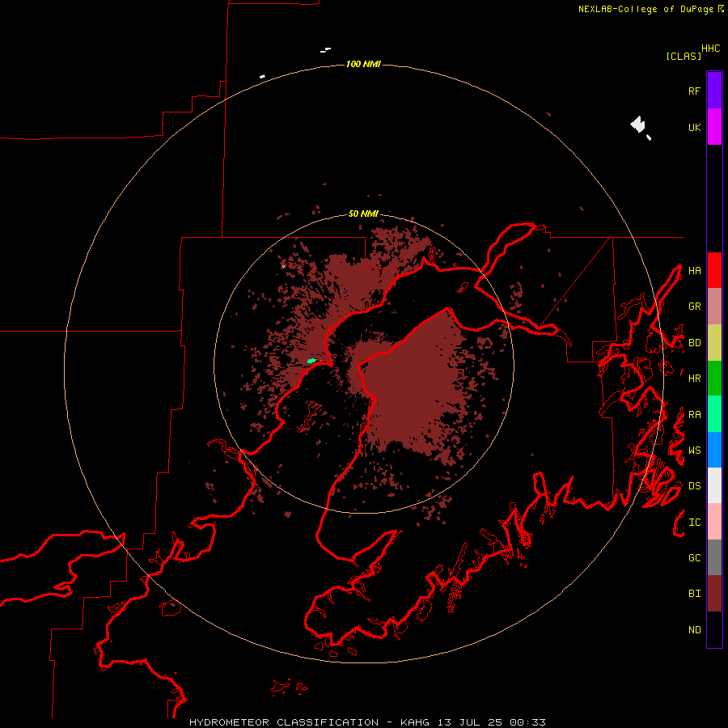The image size is (728, 728).
Task: Click the WS blue legend swatch
Action: (714, 450)
